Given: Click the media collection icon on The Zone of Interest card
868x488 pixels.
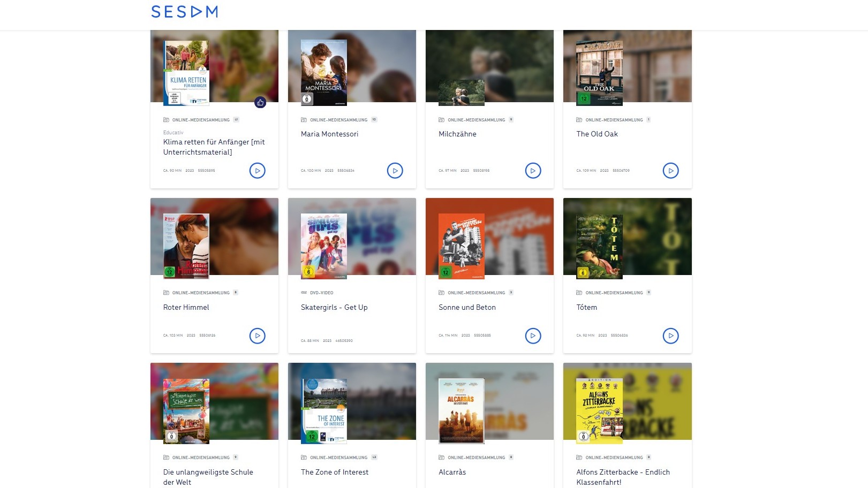Looking at the screenshot, I should (x=304, y=457).
